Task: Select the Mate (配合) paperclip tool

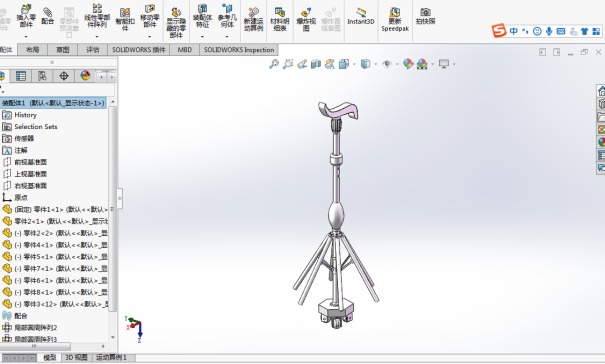Action: 48,16
